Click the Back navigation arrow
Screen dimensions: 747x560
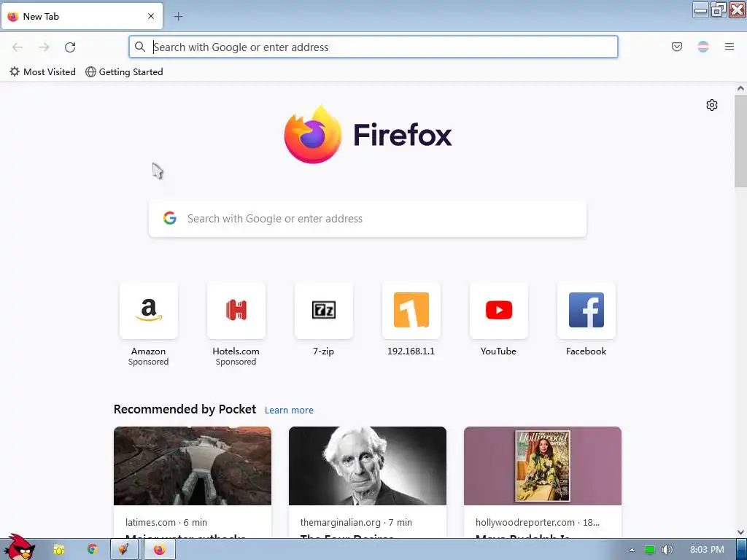(x=18, y=47)
